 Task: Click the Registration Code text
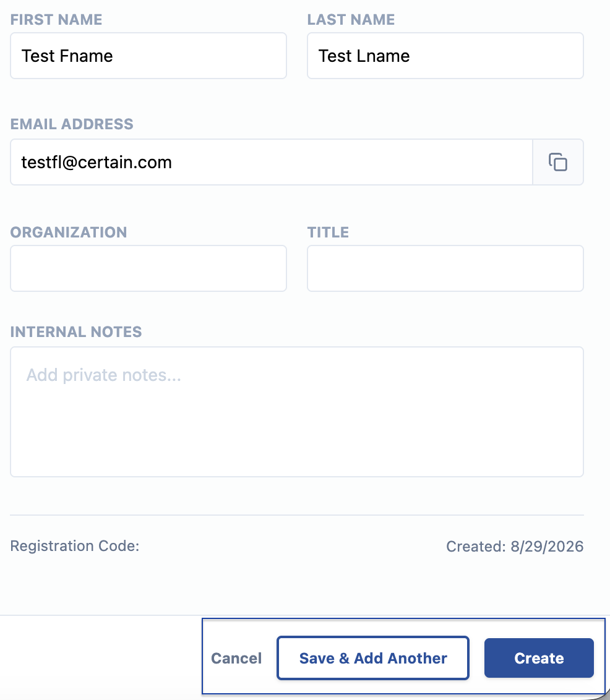coord(75,546)
